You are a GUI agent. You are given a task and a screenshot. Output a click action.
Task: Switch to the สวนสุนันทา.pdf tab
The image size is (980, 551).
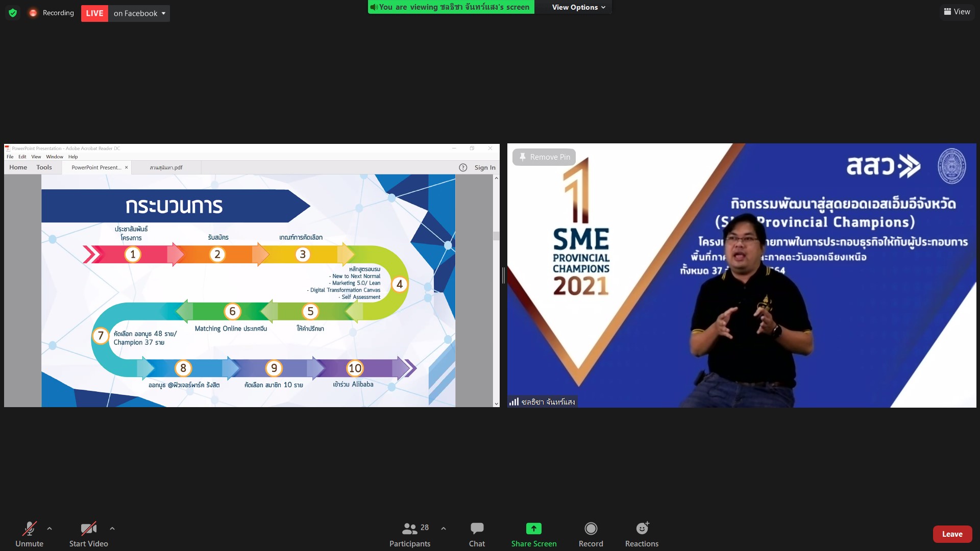166,167
